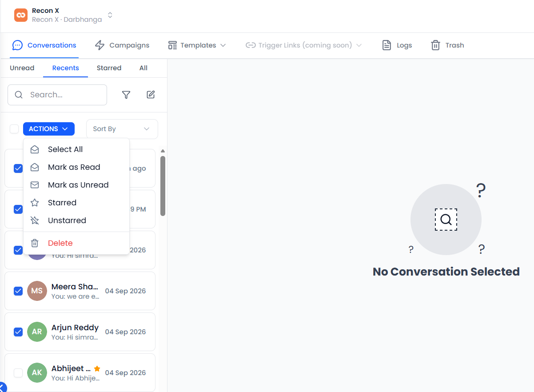Click the Campaigns lightning bolt icon
534x392 pixels.
pos(100,45)
